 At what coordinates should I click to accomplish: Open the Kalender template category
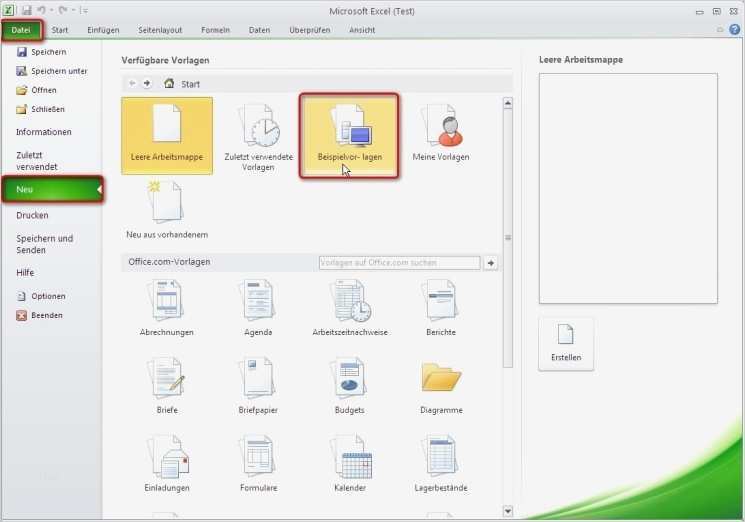(350, 464)
